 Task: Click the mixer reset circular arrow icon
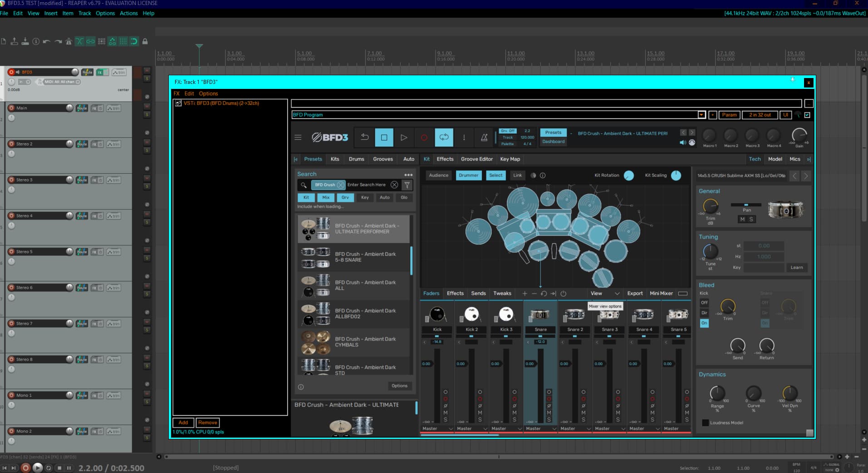pos(544,293)
